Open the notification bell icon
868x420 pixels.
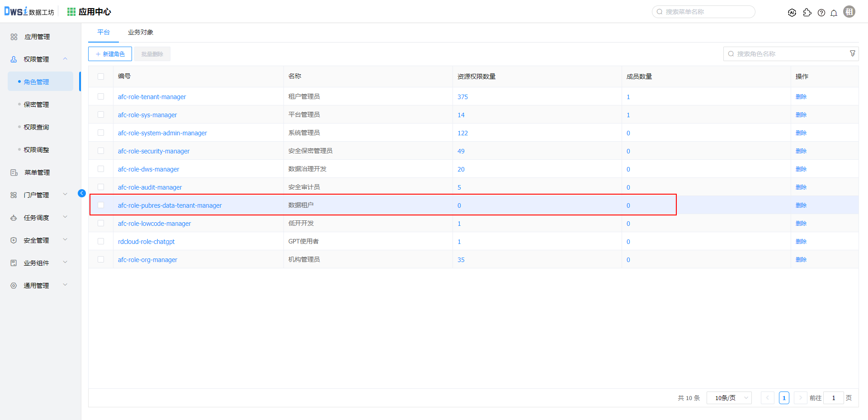(x=834, y=13)
